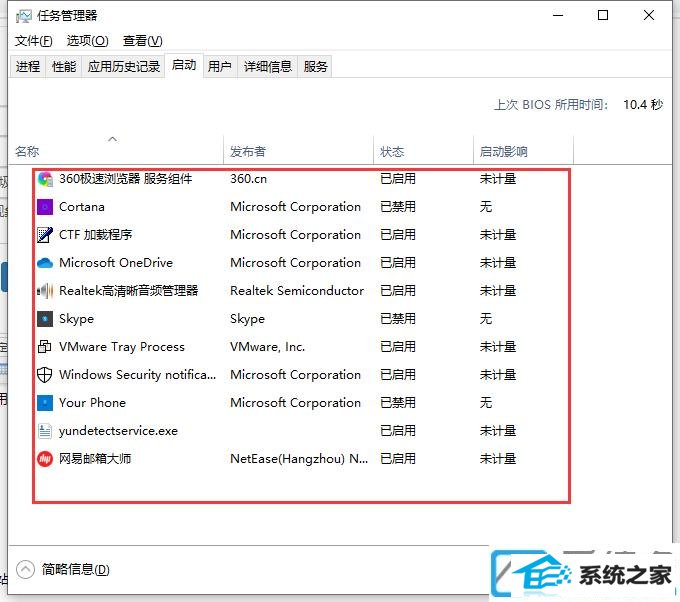This screenshot has height=602, width=680.
Task: Select the Skype startup entry name
Action: [76, 319]
